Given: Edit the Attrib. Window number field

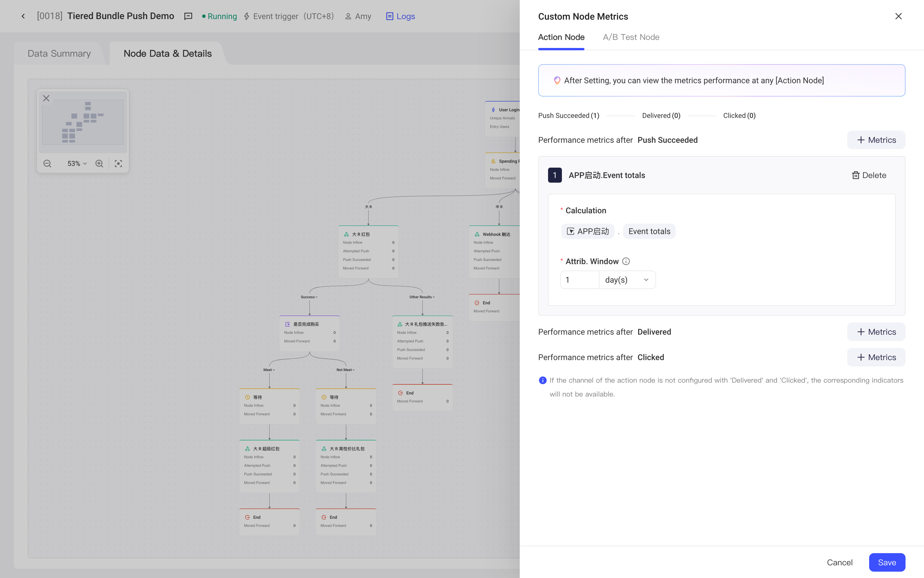Looking at the screenshot, I should [x=580, y=280].
